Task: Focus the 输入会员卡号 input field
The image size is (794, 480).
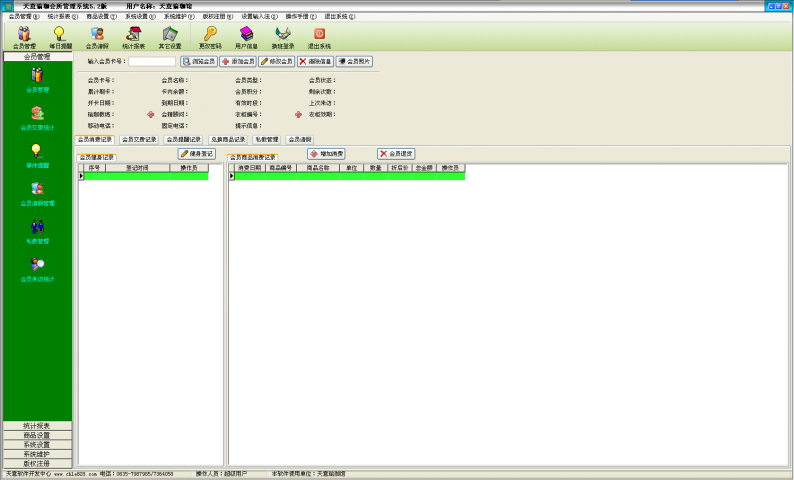Action: pos(152,62)
